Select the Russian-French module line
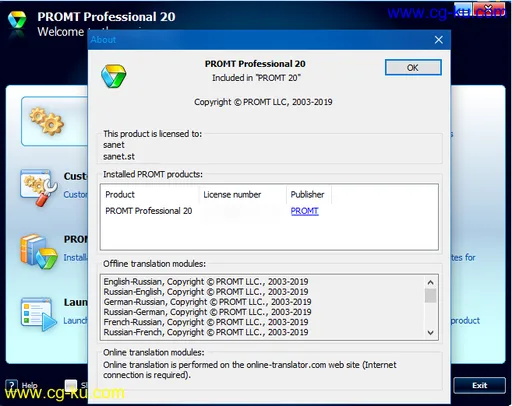Image resolution: width=512 pixels, height=406 pixels. (x=206, y=332)
